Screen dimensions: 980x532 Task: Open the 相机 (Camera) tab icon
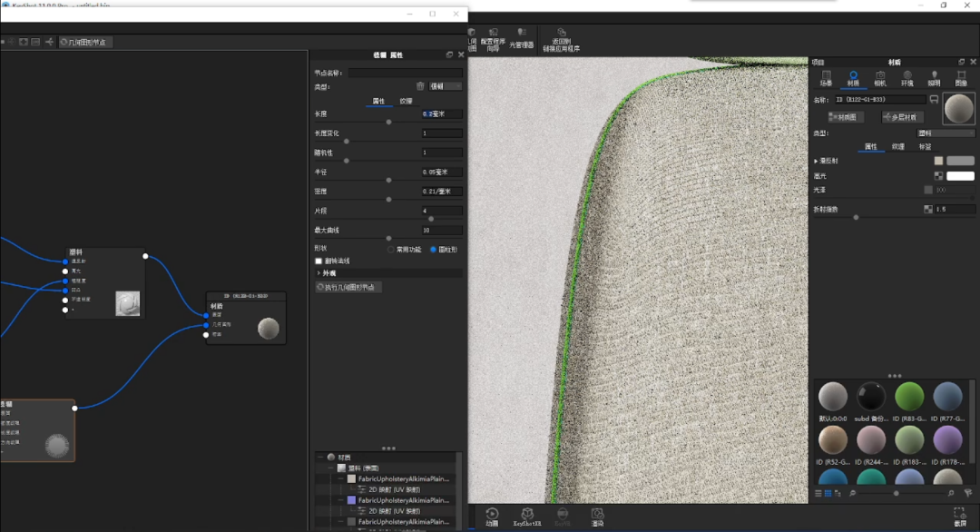880,79
